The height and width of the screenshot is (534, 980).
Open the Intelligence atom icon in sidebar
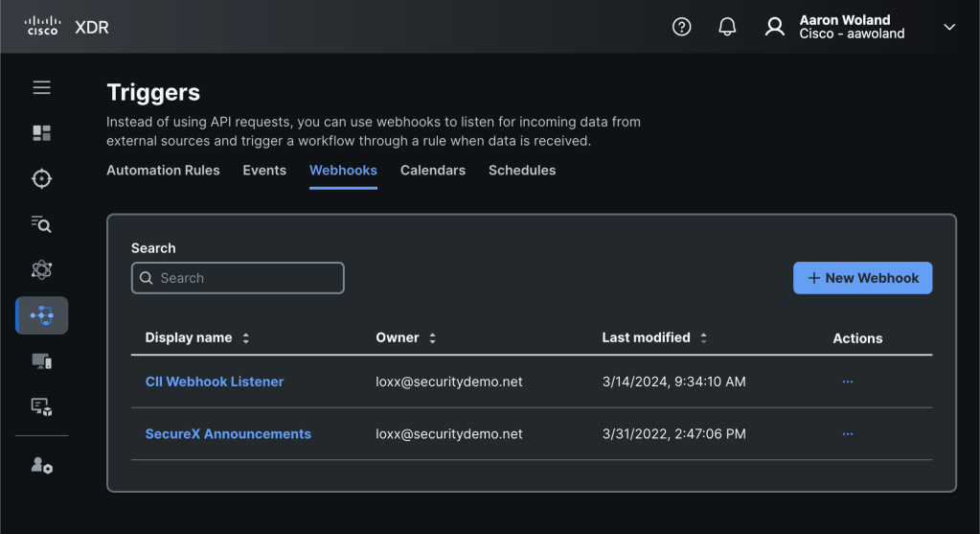click(x=41, y=270)
